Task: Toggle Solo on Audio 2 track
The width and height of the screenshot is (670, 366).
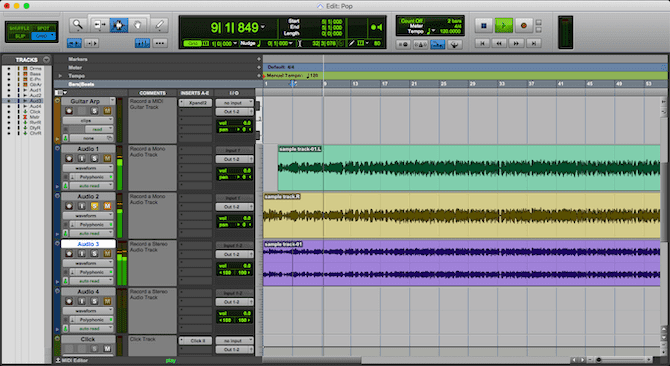Action: tap(94, 206)
